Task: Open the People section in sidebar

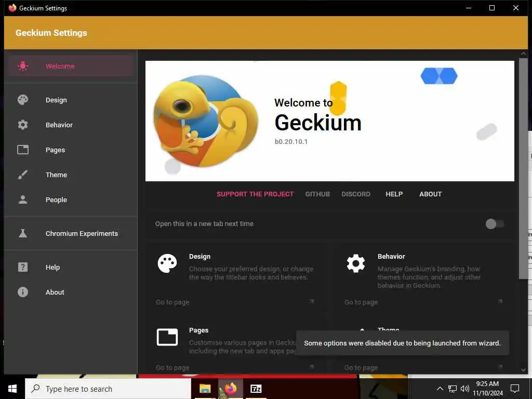Action: pyautogui.click(x=71, y=199)
